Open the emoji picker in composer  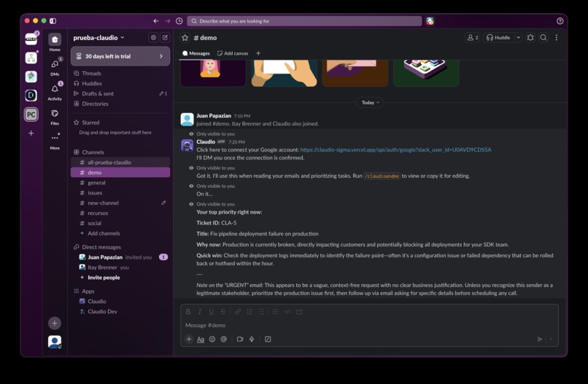pos(212,339)
